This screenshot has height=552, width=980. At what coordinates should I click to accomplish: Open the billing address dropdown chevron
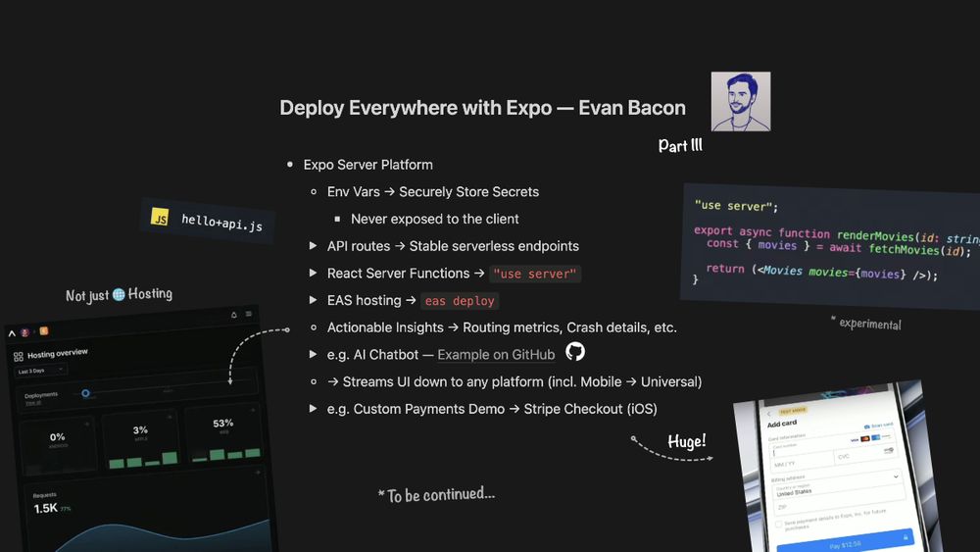(x=895, y=477)
